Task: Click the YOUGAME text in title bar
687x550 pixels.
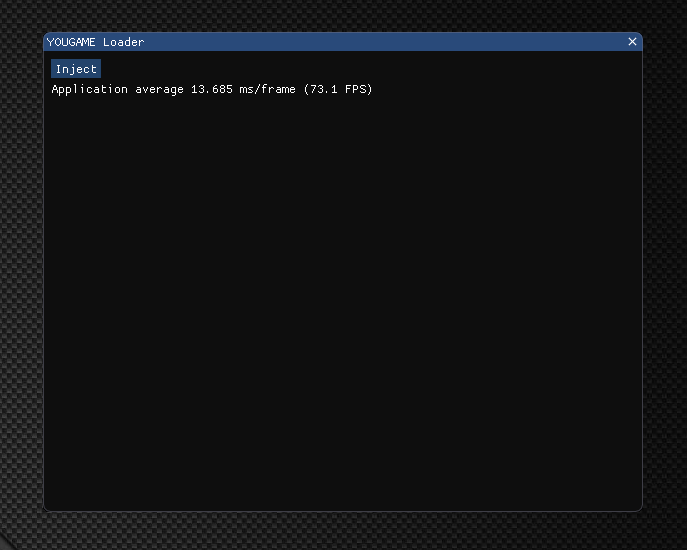Action: pos(71,42)
